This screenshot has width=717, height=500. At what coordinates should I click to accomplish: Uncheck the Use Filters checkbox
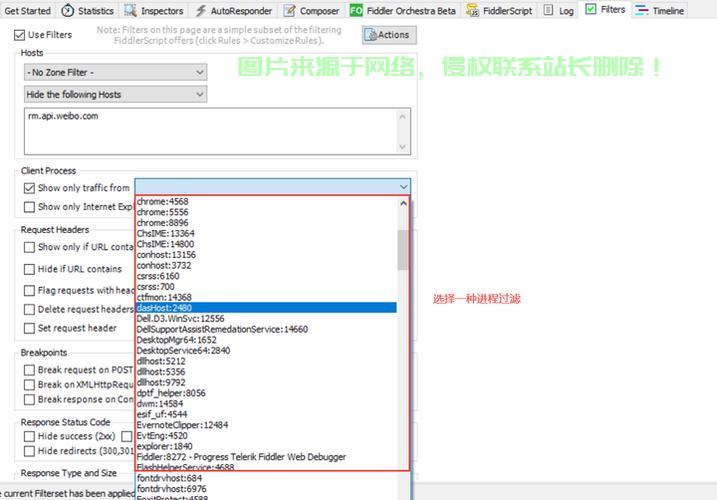coord(19,35)
